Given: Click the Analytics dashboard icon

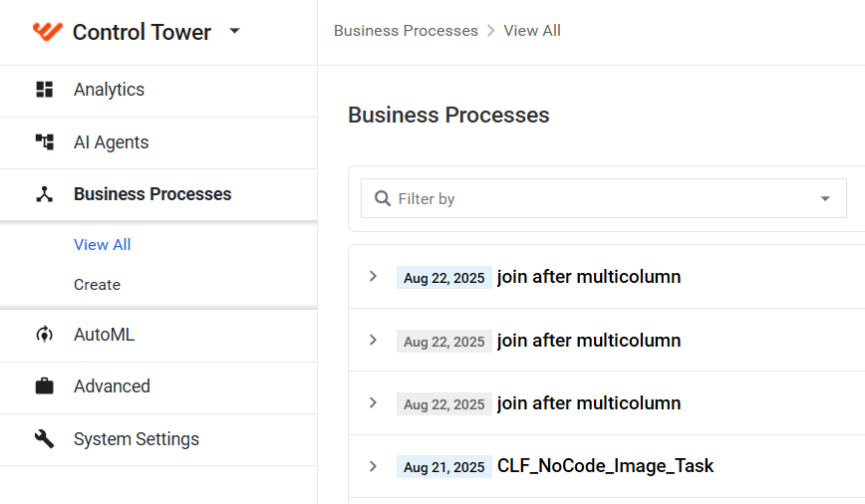Looking at the screenshot, I should pyautogui.click(x=44, y=90).
